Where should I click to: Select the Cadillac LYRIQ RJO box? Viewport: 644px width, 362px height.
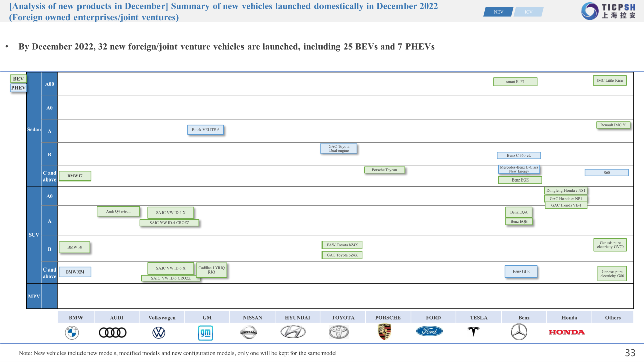211,270
